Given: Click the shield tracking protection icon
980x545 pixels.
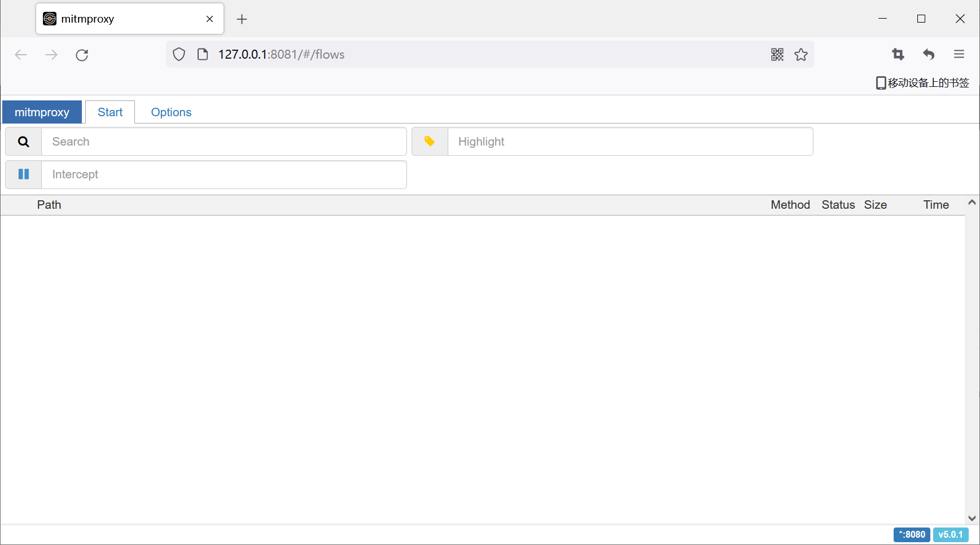Looking at the screenshot, I should [179, 55].
